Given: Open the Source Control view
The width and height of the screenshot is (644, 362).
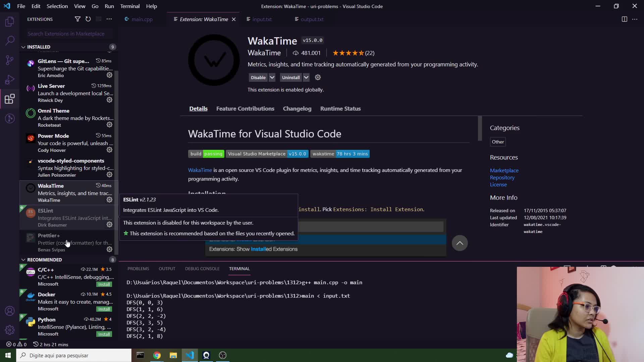Looking at the screenshot, I should pyautogui.click(x=10, y=60).
